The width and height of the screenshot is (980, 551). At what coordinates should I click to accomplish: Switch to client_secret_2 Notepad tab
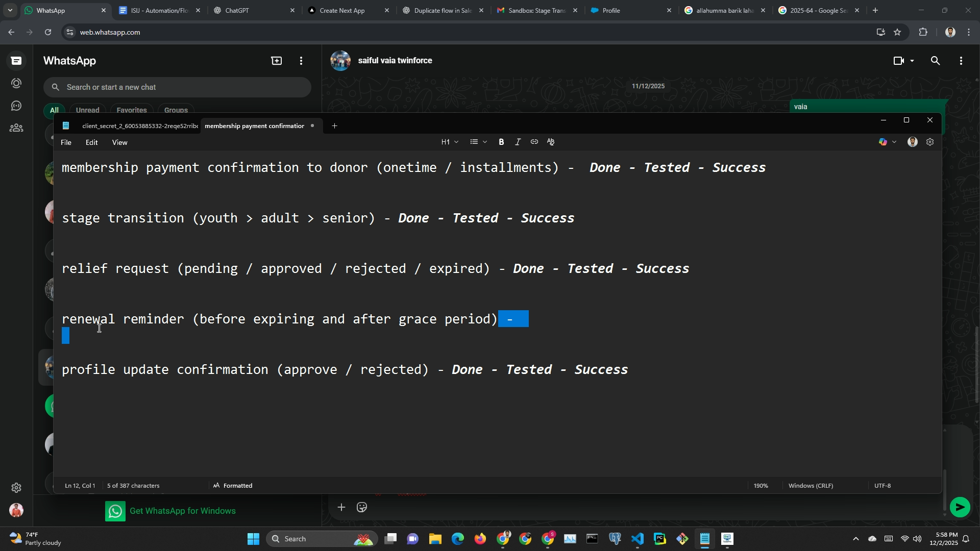pos(139,126)
